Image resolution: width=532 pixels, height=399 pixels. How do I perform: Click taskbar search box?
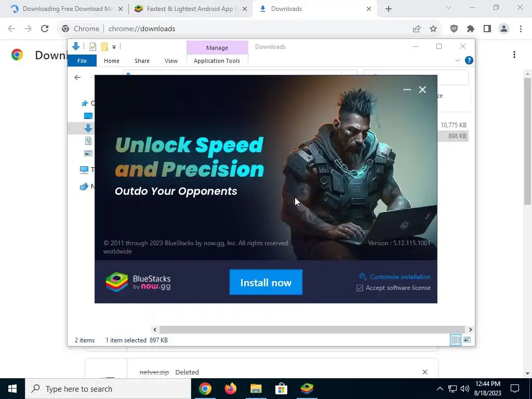coord(108,389)
